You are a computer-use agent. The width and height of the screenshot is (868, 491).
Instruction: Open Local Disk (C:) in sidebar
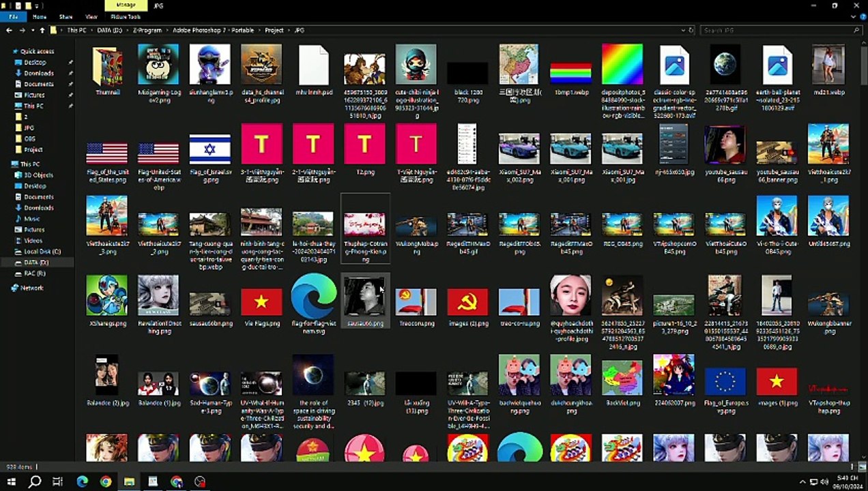click(42, 251)
